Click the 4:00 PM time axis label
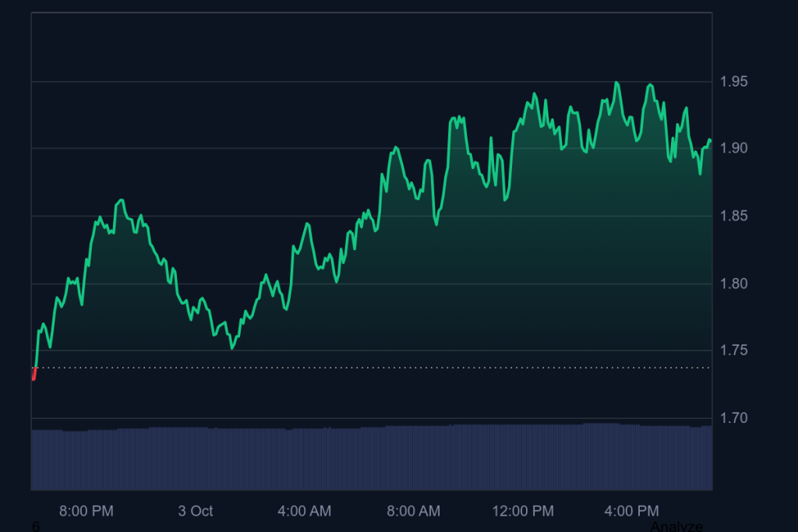798x532 pixels. coord(632,511)
